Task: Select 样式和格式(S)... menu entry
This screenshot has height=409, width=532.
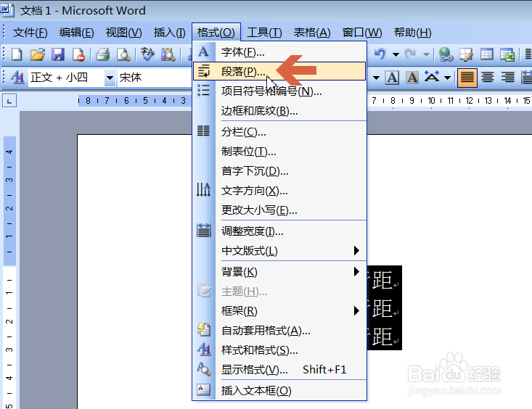Action: [279, 350]
